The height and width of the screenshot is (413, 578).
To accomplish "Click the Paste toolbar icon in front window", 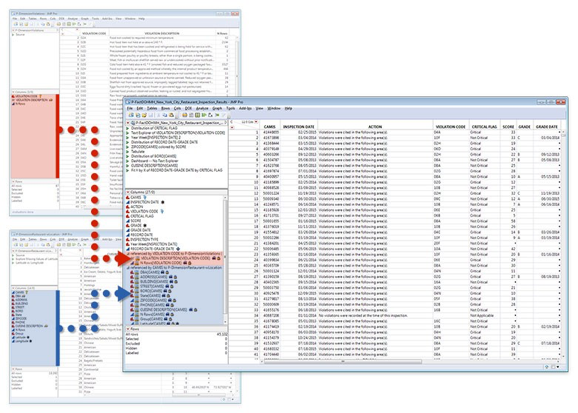I will tap(171, 115).
